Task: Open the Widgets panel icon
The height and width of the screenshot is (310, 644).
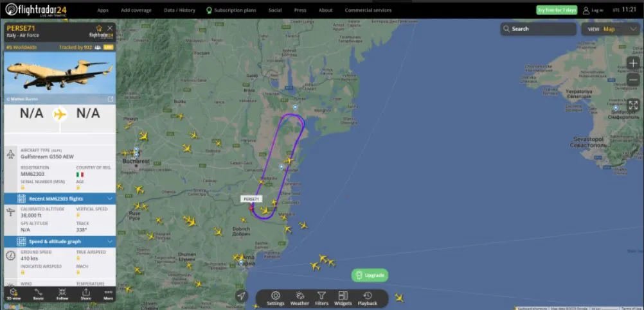Action: pos(343,298)
